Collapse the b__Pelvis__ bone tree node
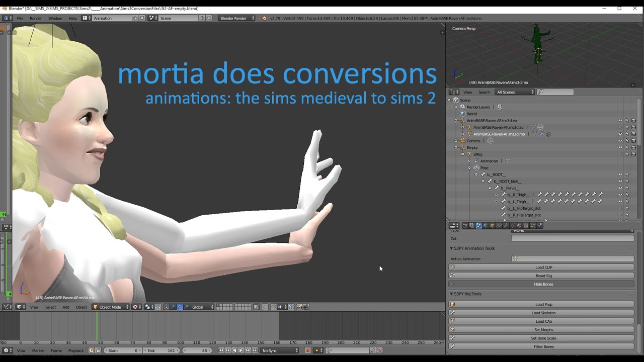Viewport: 644px width, 362px height. click(x=490, y=188)
